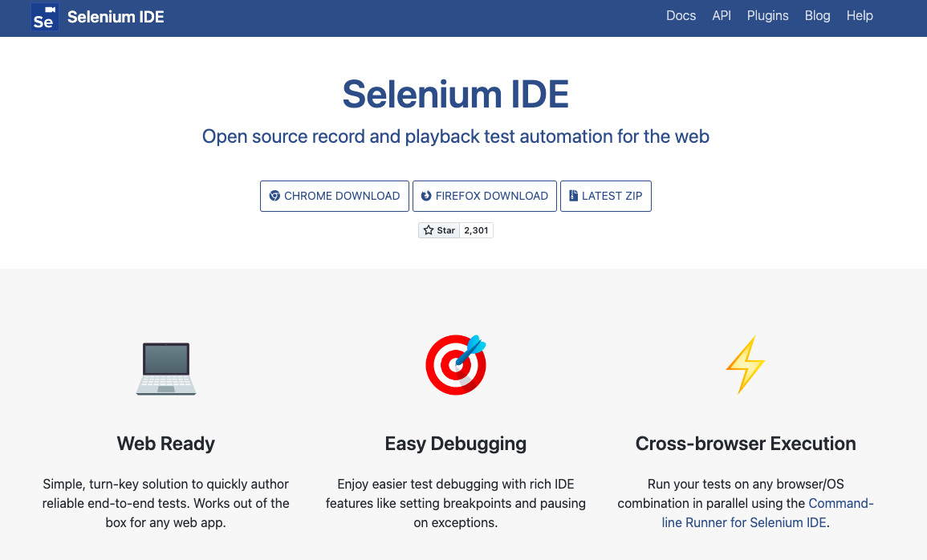Open the Selenium IDE home title link
Image resolution: width=927 pixels, height=560 pixels.
tap(116, 17)
